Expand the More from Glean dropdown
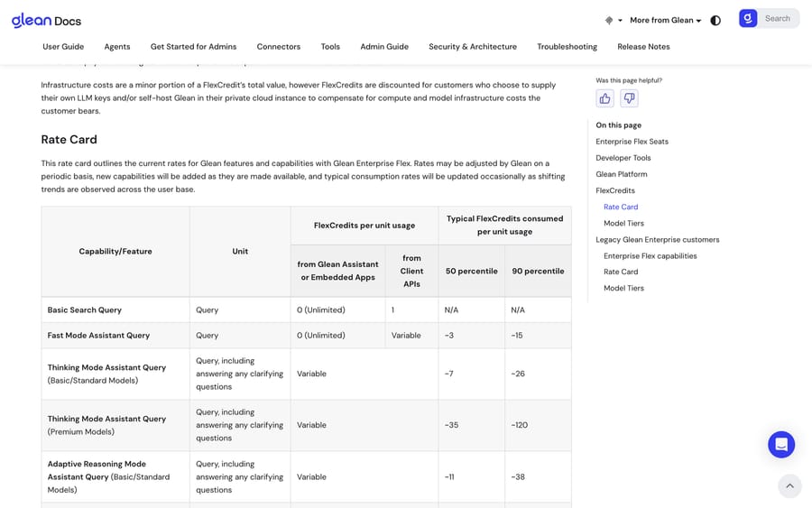The height and width of the screenshot is (508, 812). 666,20
